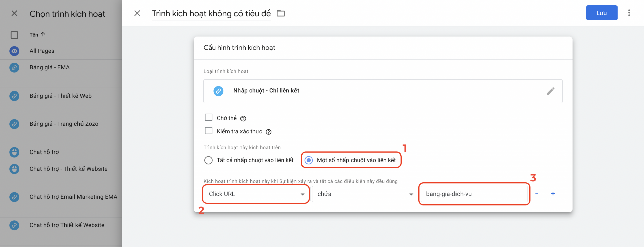Click the All Pages eye icon
644x247 pixels.
[14, 51]
